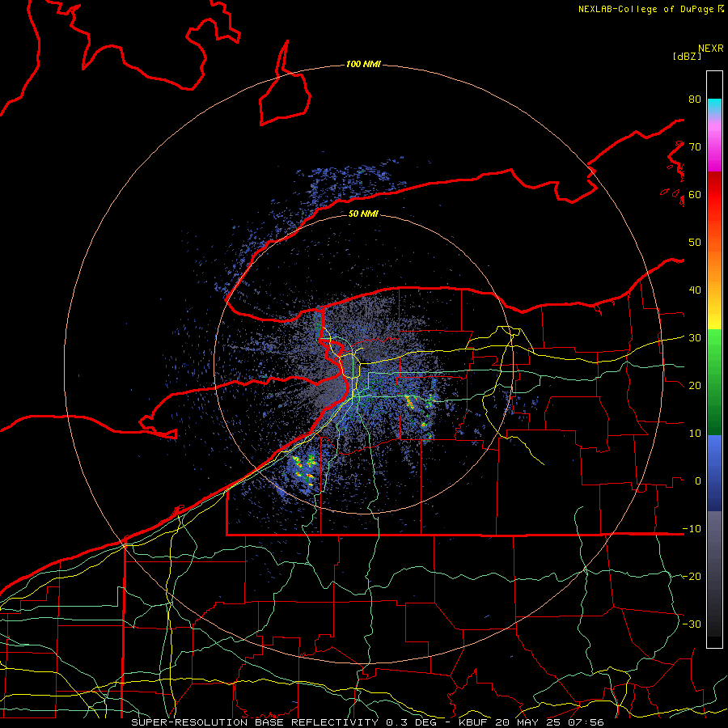Click the 50 value on the dBZ scale

695,243
